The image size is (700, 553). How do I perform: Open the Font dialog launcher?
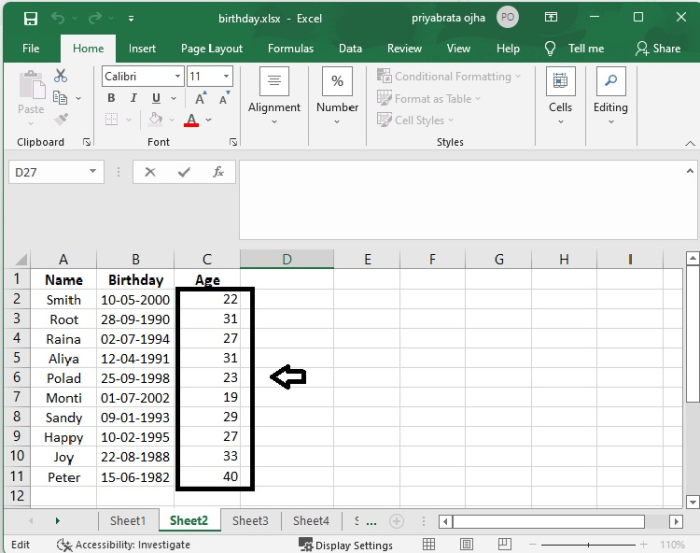point(233,142)
